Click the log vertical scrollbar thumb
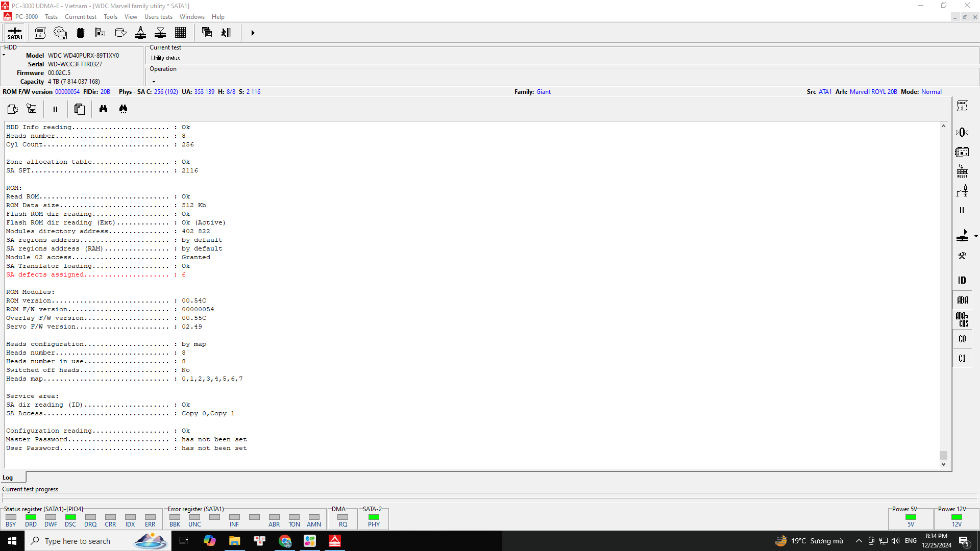Screen dimensions: 980x551 click(x=943, y=455)
